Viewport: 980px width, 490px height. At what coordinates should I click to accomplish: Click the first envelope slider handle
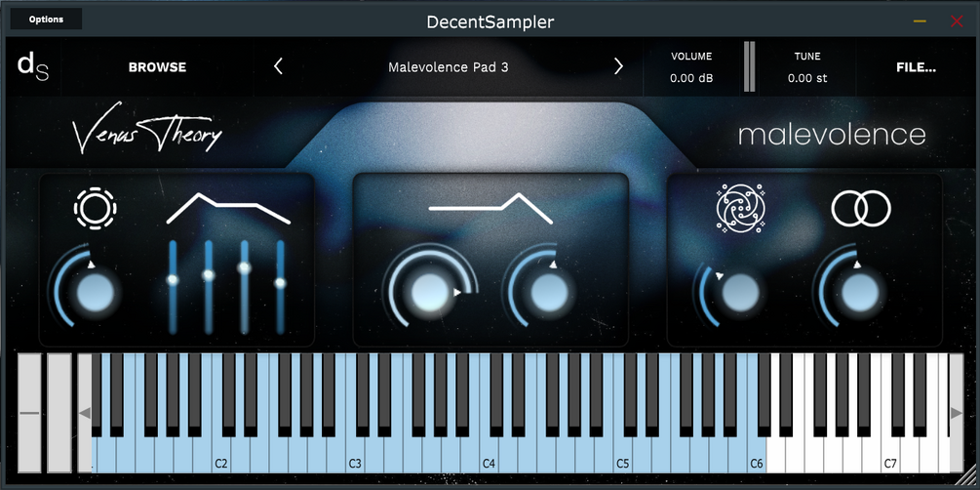174,280
